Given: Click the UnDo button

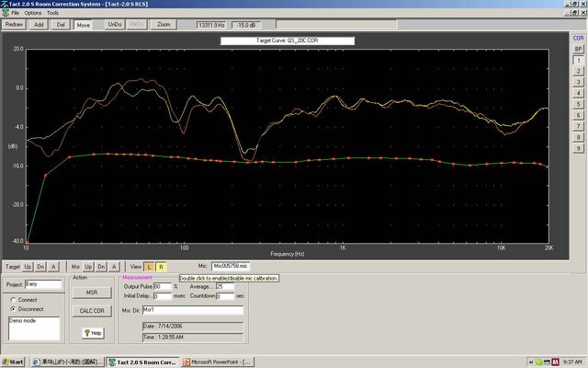Looking at the screenshot, I should (x=114, y=25).
